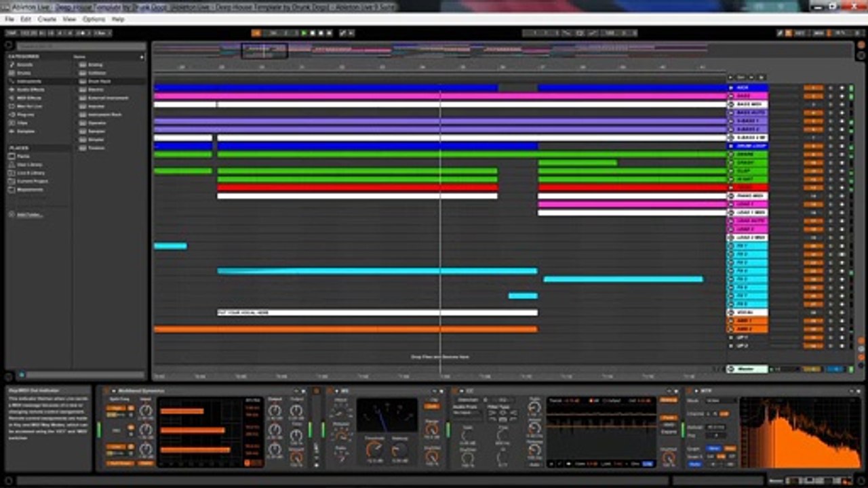Open the Options menu
The height and width of the screenshot is (488, 868).
tap(94, 19)
